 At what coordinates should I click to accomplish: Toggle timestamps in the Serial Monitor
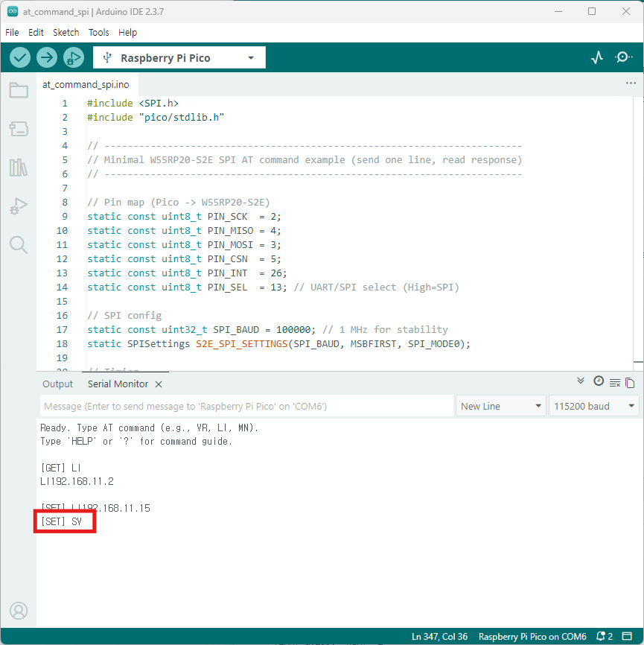pyautogui.click(x=599, y=381)
